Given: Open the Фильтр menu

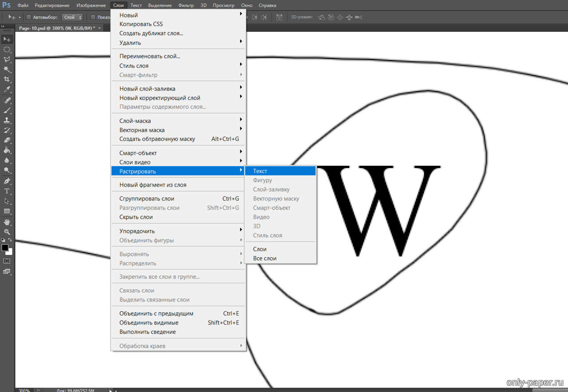Looking at the screenshot, I should coord(186,5).
